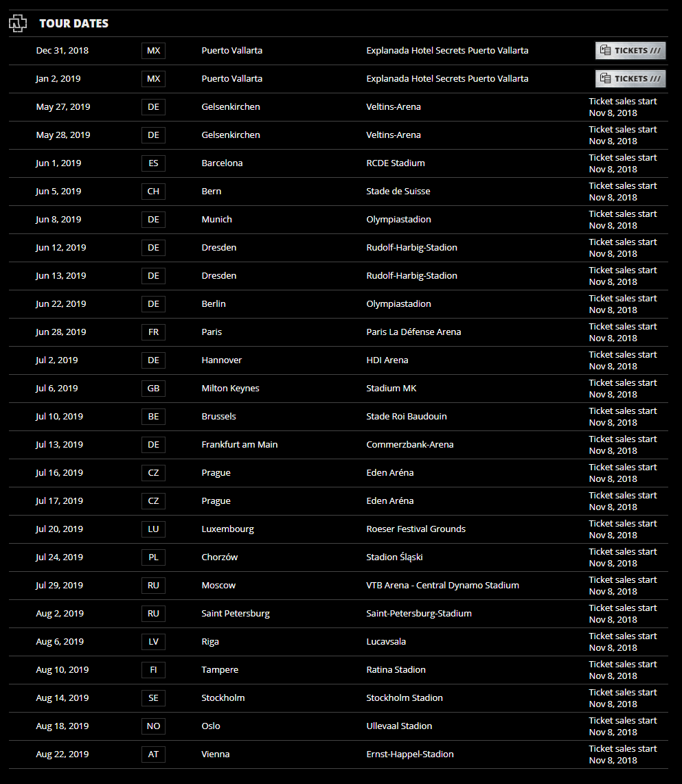Select the CH country badge for Bern
Image resolution: width=682 pixels, height=784 pixels.
pyautogui.click(x=153, y=192)
